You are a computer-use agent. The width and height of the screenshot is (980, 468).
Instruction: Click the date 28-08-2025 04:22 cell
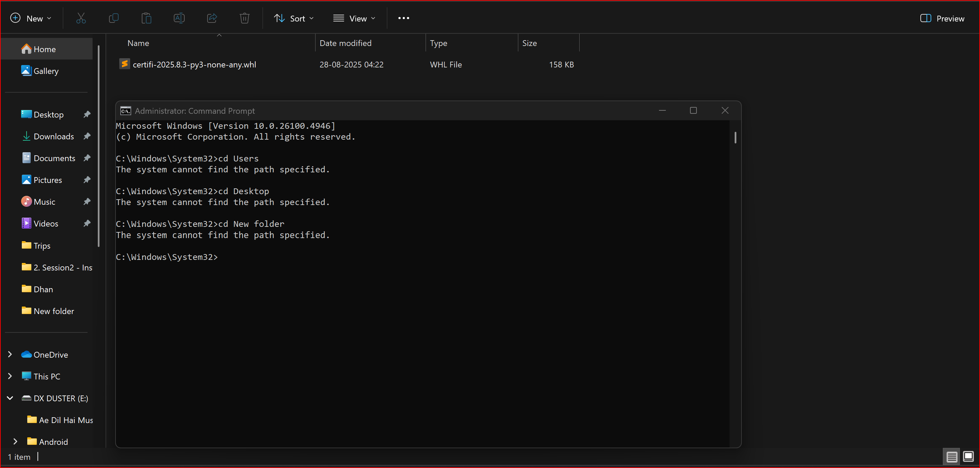pyautogui.click(x=352, y=65)
